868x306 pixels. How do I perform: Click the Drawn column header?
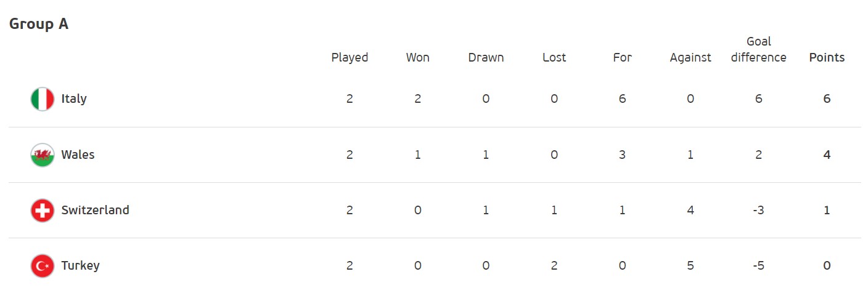click(x=486, y=57)
